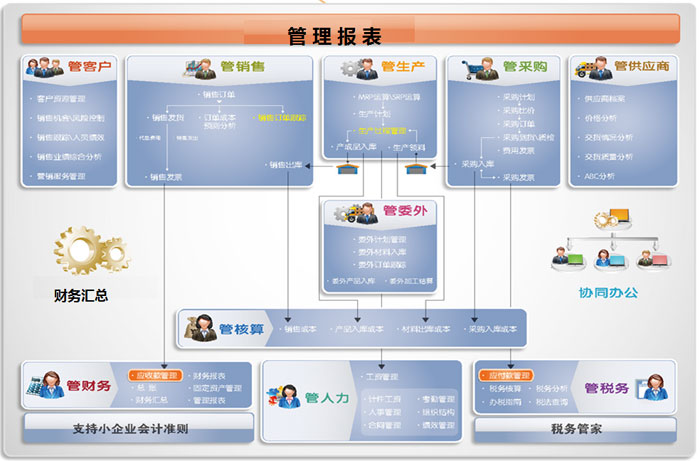Click the 管财务 calculator icon
The width and height of the screenshot is (700, 461).
(x=44, y=384)
